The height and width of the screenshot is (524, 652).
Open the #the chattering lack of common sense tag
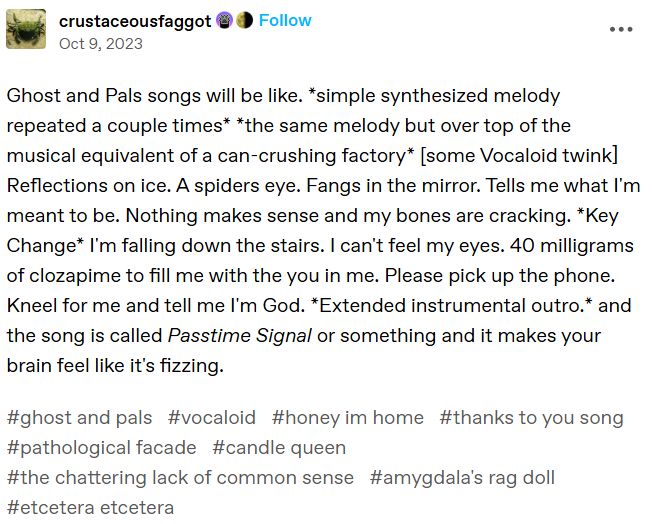[x=180, y=478]
